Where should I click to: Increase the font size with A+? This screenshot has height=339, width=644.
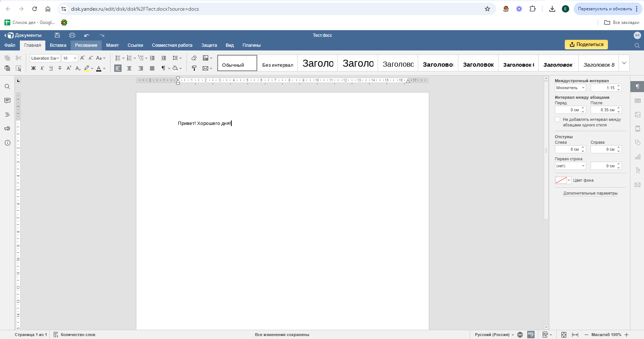(82, 58)
